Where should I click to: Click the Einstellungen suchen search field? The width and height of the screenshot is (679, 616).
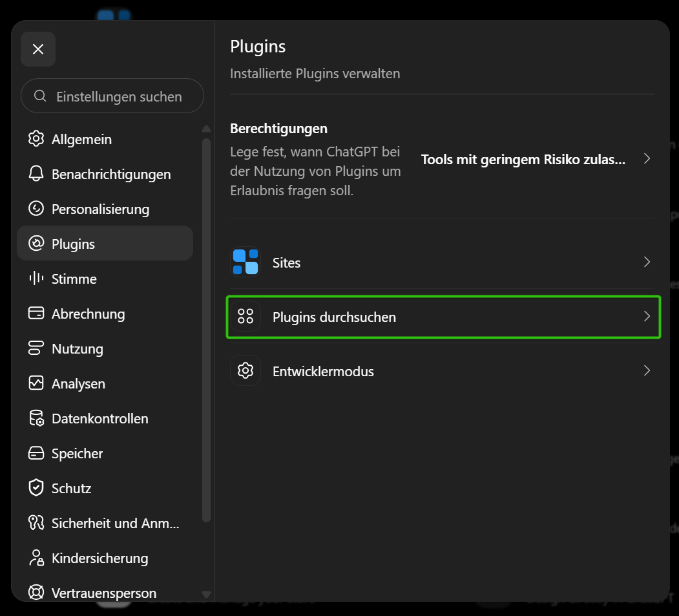coord(112,96)
